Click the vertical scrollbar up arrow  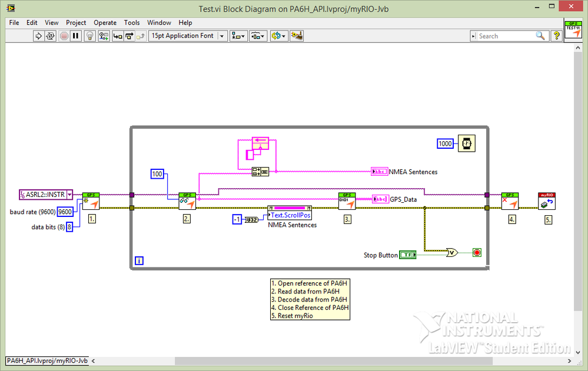tap(578, 49)
